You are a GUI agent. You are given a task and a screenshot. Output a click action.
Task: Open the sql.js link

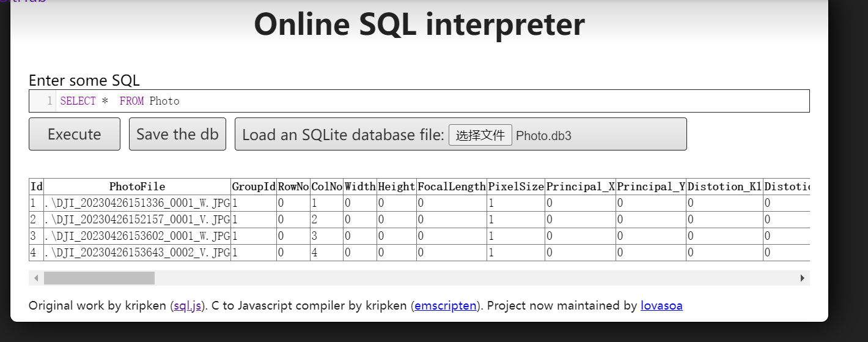click(x=188, y=305)
